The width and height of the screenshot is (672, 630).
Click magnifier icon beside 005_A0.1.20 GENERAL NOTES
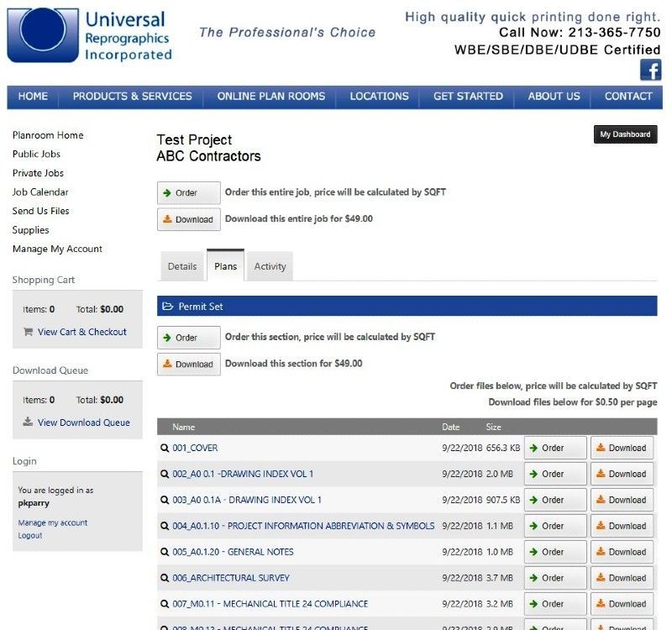coord(165,553)
